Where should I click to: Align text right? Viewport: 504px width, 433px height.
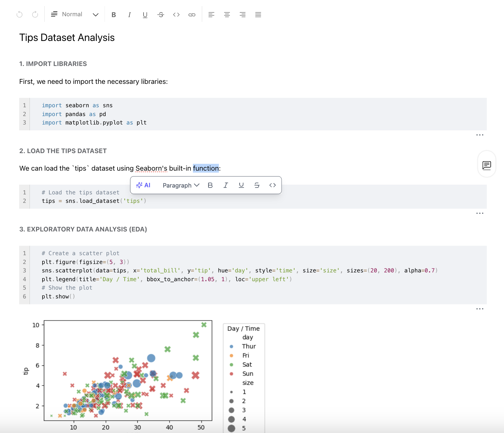point(243,15)
